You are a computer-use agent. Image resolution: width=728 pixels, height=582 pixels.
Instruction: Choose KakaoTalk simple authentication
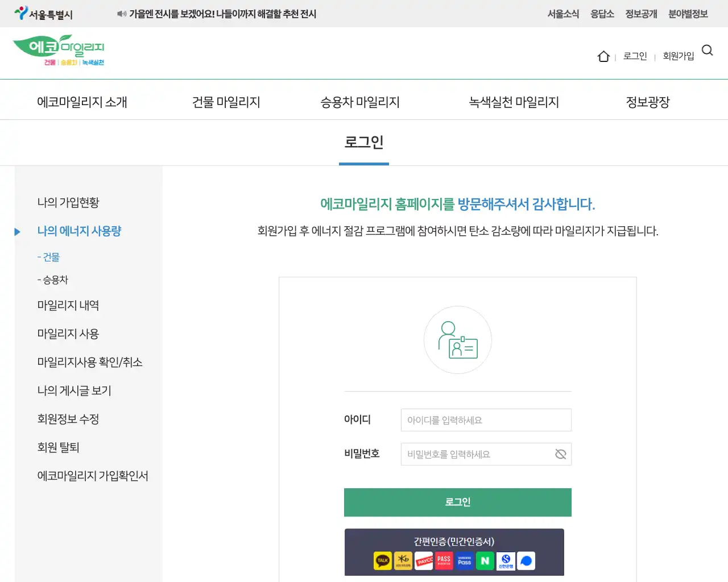coord(383,561)
